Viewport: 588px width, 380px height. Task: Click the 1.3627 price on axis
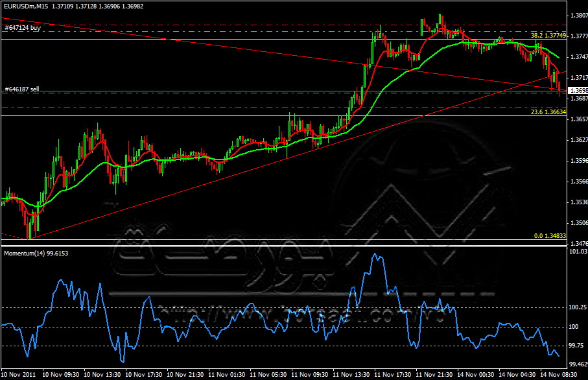tap(576, 139)
